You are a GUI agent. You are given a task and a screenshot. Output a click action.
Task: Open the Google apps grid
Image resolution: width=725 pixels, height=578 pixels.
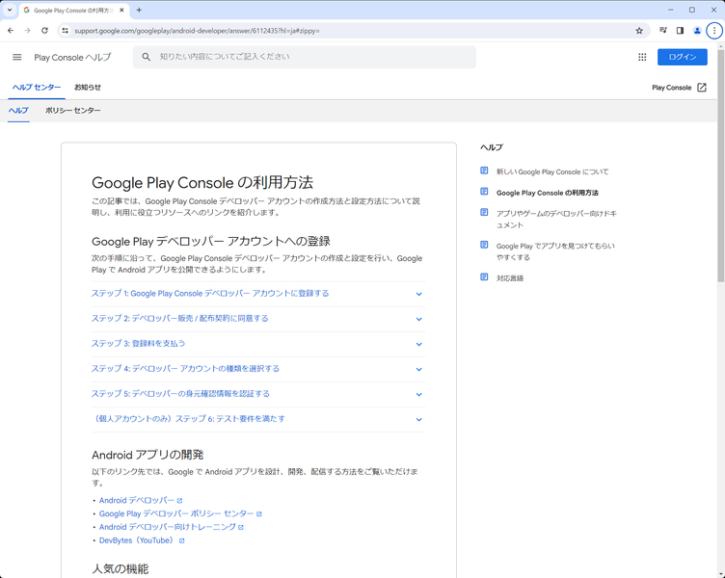[x=642, y=57]
